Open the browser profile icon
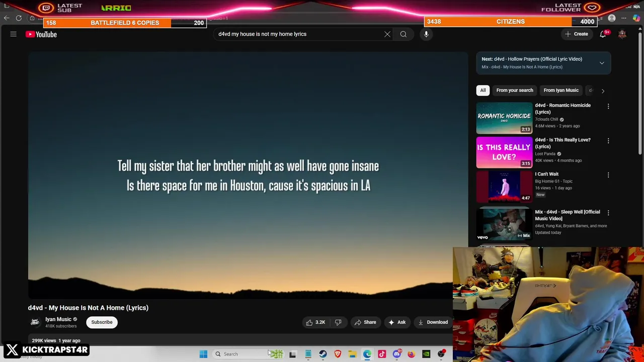This screenshot has width=644, height=362. click(x=612, y=18)
